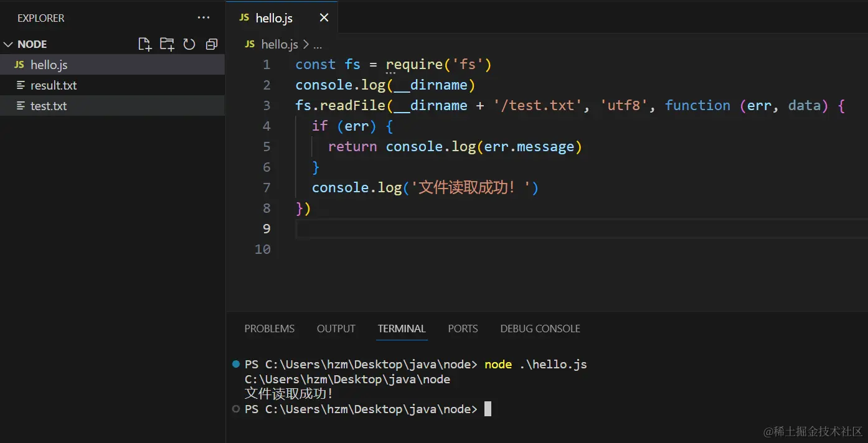Place cursor on empty line 9
Image resolution: width=868 pixels, height=443 pixels.
[582, 229]
